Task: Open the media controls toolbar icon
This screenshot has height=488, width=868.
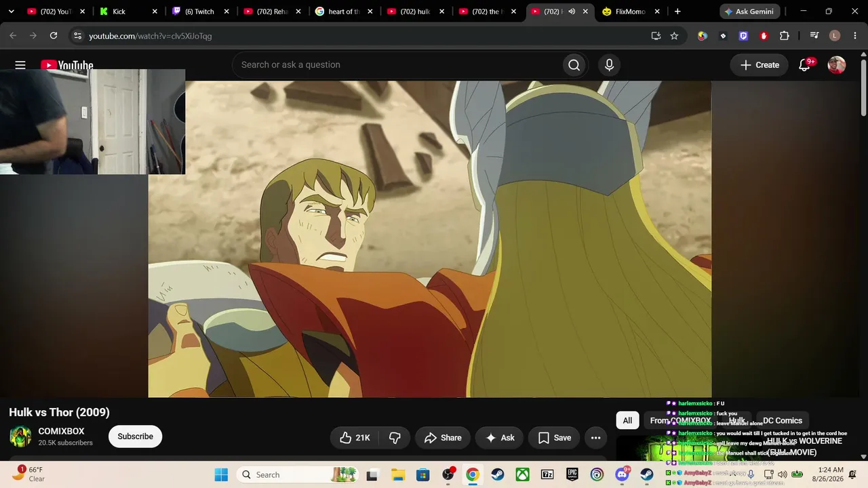Action: coord(814,36)
